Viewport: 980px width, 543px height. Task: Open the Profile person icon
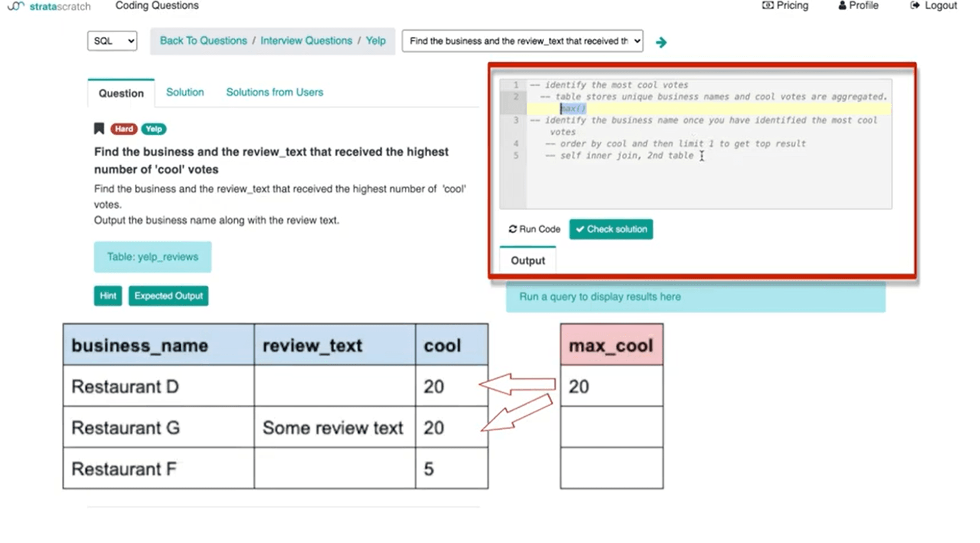[x=842, y=6]
